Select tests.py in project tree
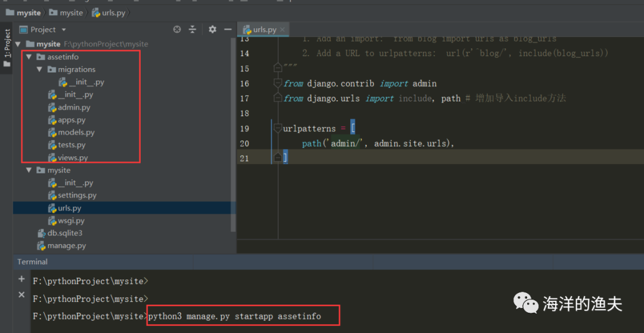Screen dimensions: 644x333 pyautogui.click(x=67, y=144)
